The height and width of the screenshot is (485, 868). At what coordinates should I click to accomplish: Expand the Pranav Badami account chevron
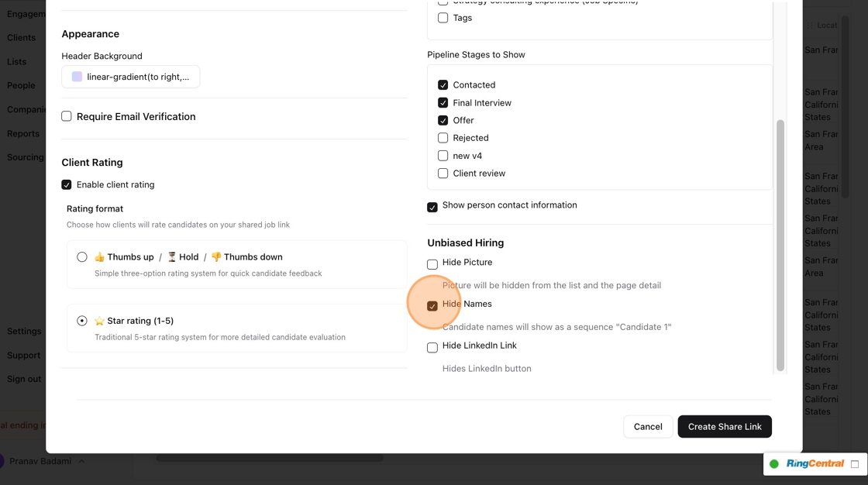pos(81,461)
